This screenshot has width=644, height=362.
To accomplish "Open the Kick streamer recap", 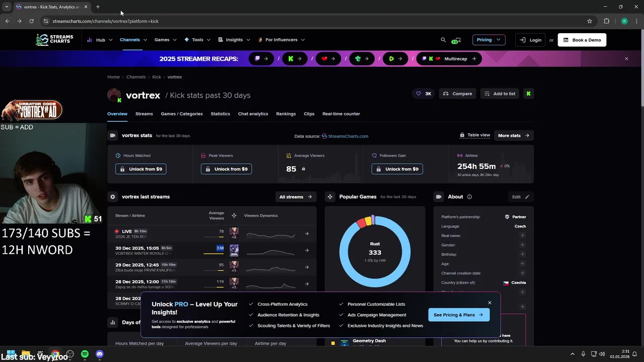I will tap(295, 59).
